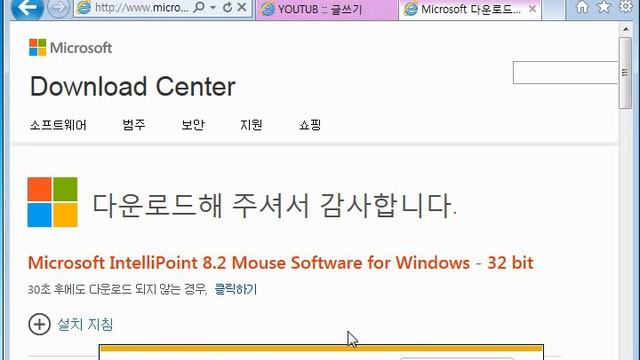Go back with the browser back arrow

coord(27,7)
